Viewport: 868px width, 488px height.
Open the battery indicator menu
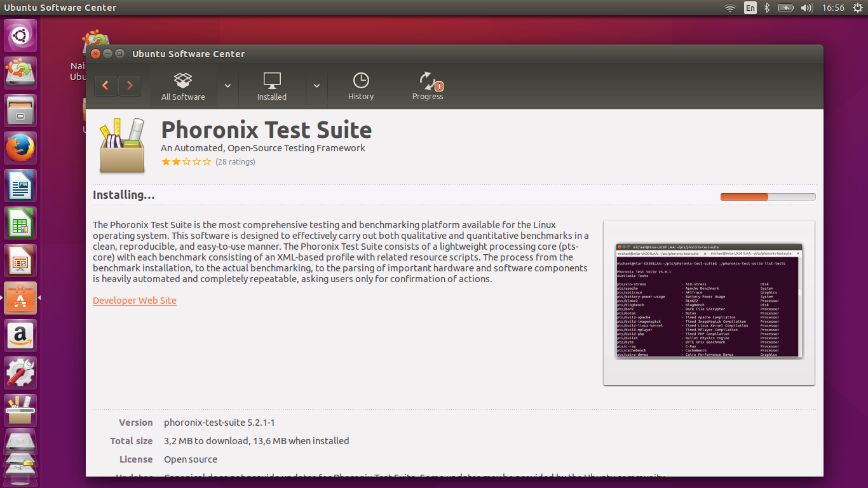[x=786, y=8]
